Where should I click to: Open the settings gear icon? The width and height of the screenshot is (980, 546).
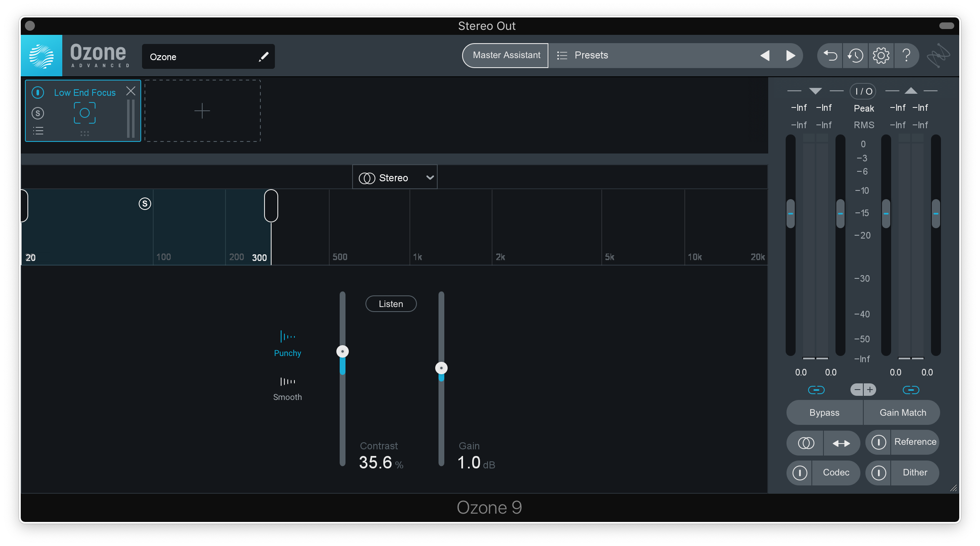tap(881, 55)
